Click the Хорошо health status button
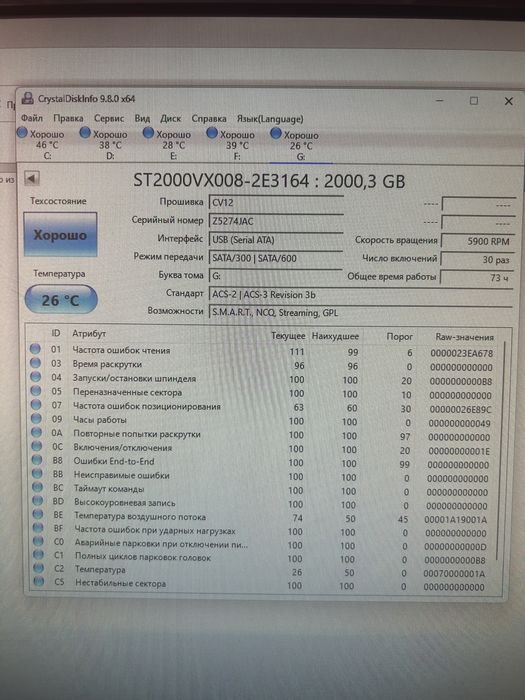 (60, 234)
